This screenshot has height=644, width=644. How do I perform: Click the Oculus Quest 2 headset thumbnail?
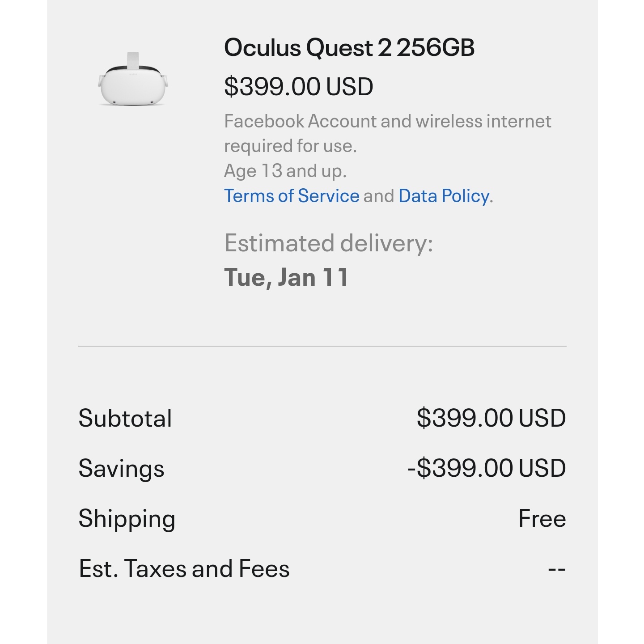click(133, 79)
